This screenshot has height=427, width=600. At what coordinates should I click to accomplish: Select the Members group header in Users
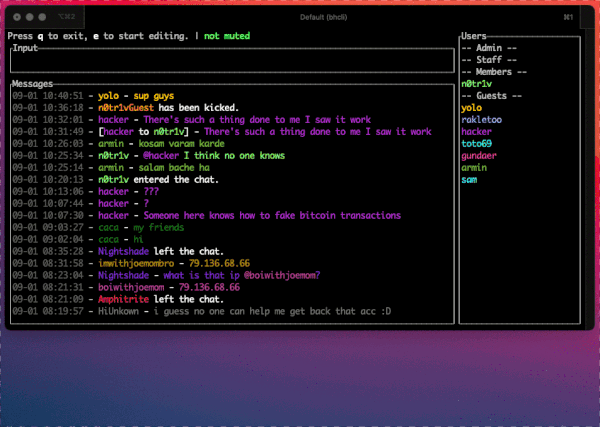492,72
